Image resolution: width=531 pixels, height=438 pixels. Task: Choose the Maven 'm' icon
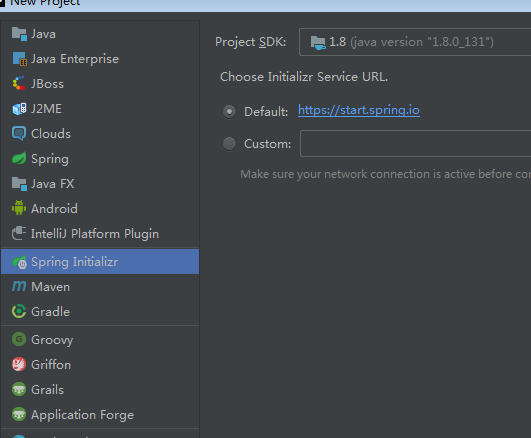19,287
